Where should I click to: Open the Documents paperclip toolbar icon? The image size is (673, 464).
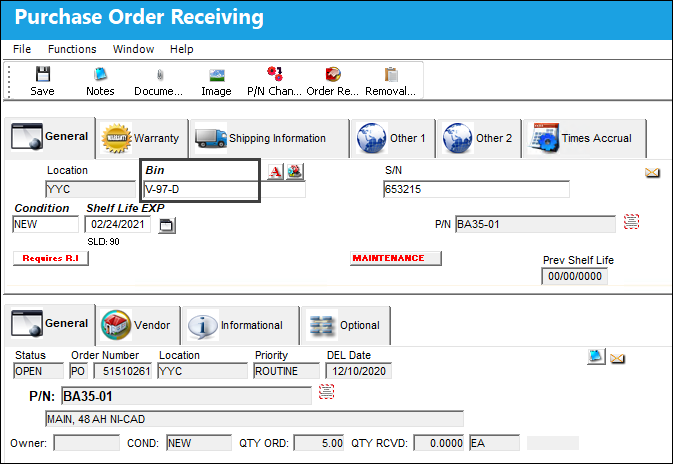159,81
